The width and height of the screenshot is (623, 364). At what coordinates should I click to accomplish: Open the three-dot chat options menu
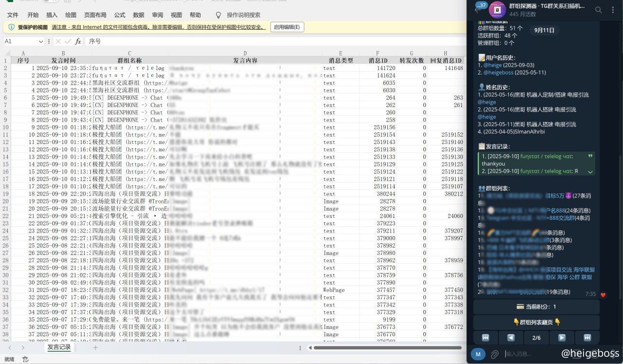click(613, 10)
